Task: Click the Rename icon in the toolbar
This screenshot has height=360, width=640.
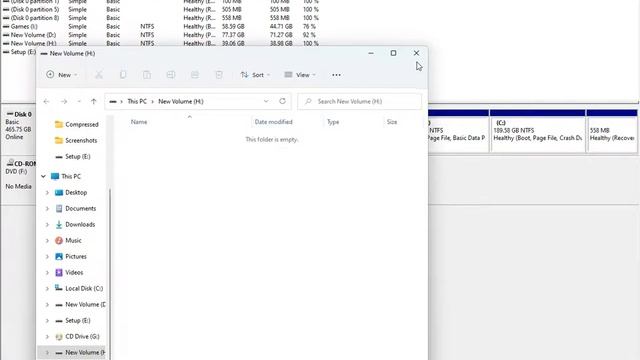Action: (171, 75)
